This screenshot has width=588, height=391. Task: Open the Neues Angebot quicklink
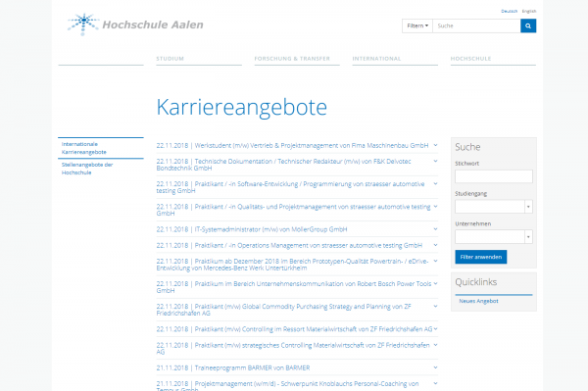tap(478, 301)
